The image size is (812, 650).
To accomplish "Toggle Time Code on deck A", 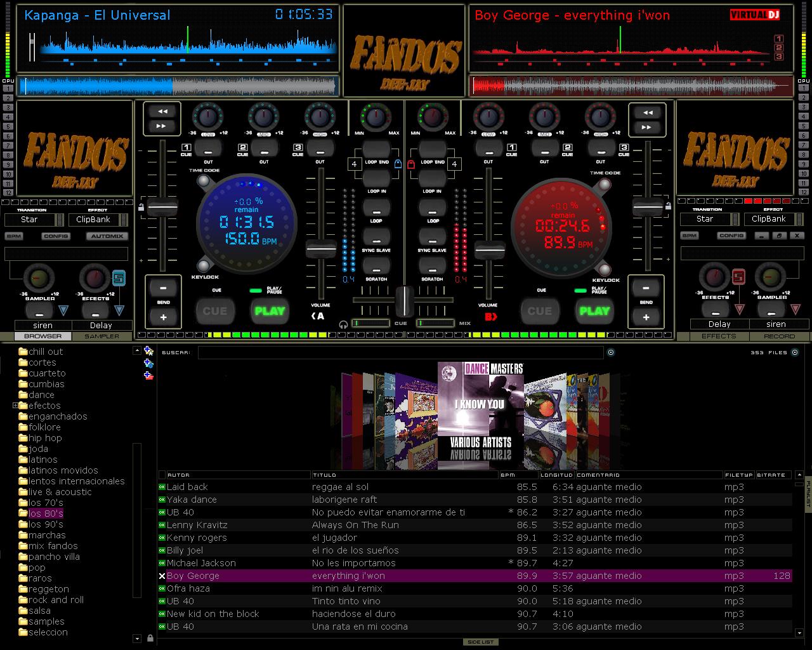I will 204,182.
